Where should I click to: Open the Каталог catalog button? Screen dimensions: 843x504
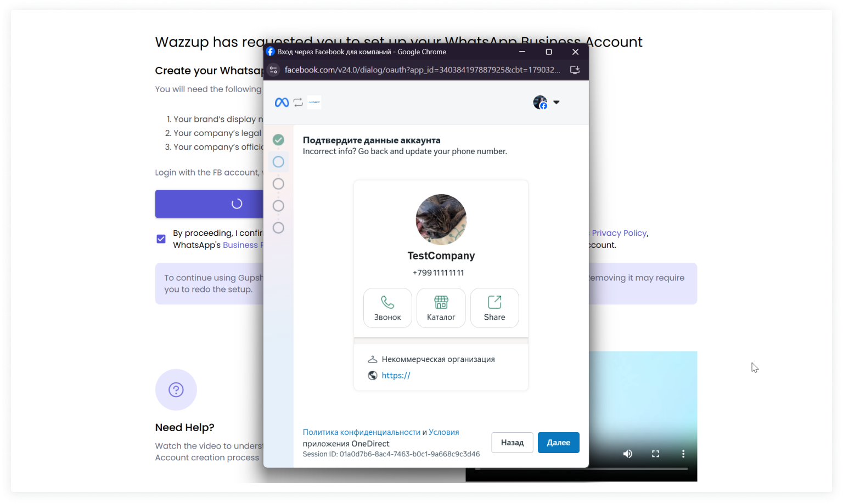pos(441,308)
